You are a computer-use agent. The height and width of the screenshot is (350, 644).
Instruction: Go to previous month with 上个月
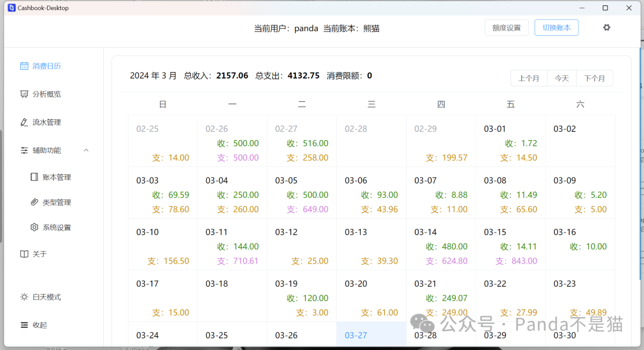pyautogui.click(x=528, y=78)
